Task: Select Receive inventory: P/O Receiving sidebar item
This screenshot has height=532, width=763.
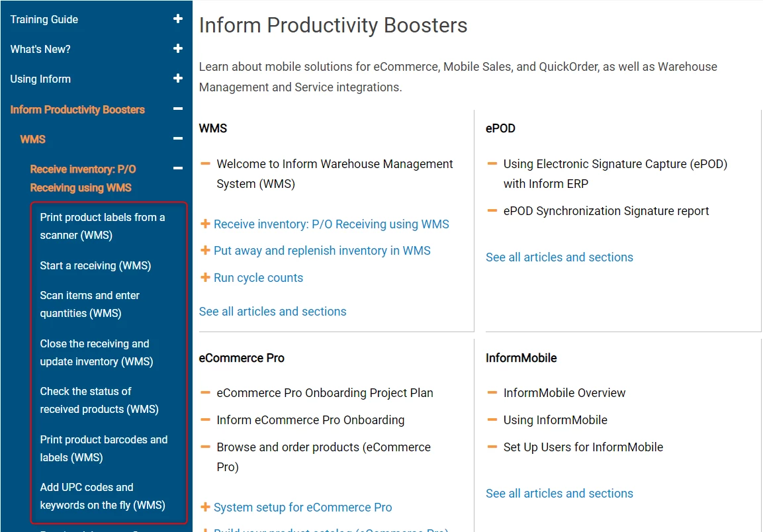Action: coord(83,178)
